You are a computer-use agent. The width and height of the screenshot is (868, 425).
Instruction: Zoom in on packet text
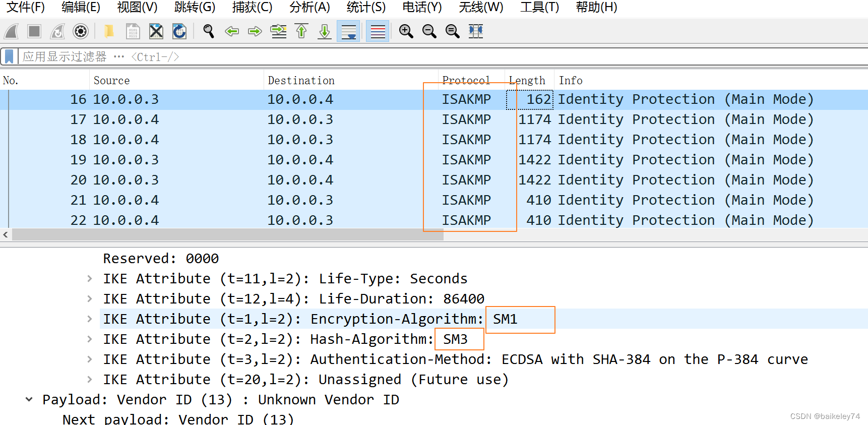tap(406, 31)
